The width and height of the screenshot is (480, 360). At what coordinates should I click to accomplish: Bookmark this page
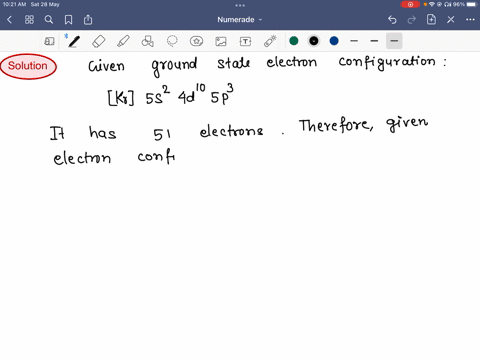point(68,20)
